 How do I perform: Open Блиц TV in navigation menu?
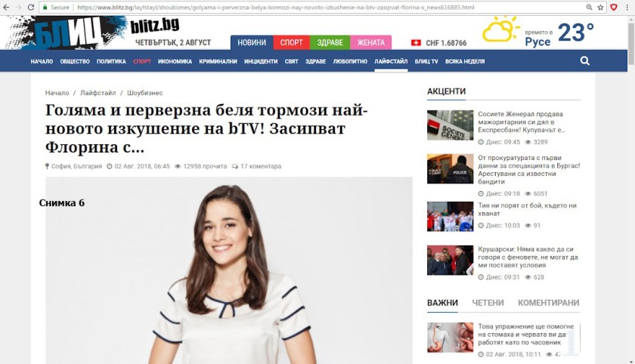point(426,61)
